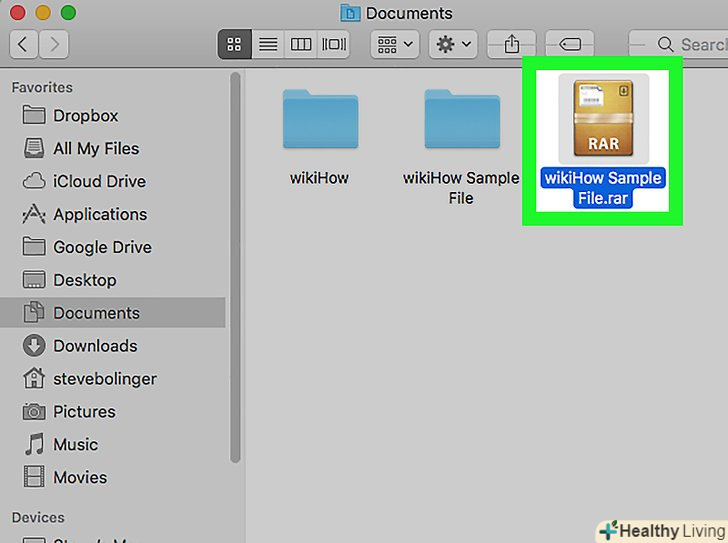Click the All My Files icon
The width and height of the screenshot is (728, 543).
click(34, 148)
